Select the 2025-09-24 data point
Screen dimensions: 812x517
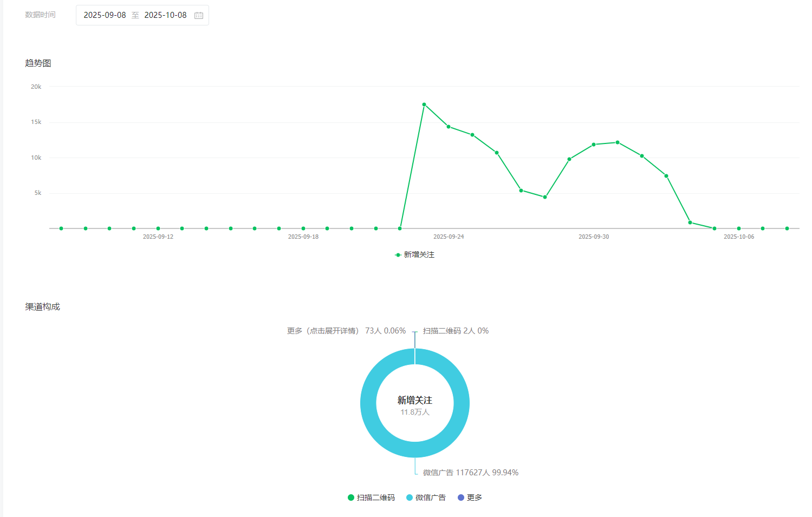pyautogui.click(x=449, y=127)
